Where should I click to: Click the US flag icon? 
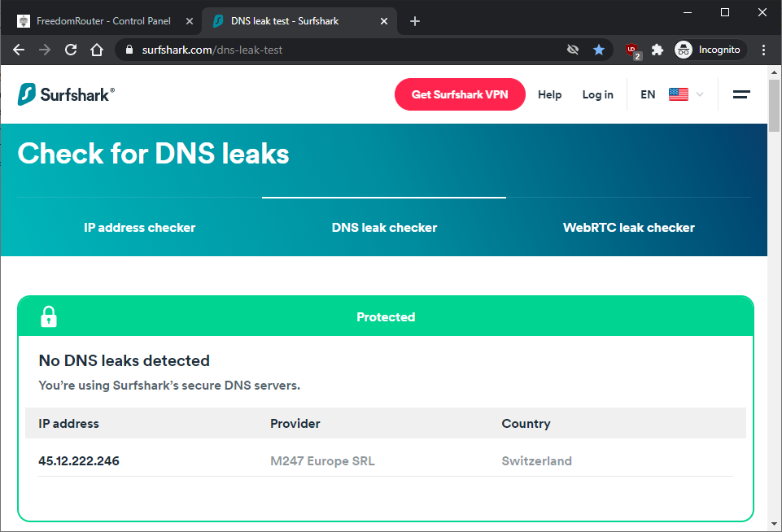click(x=679, y=94)
